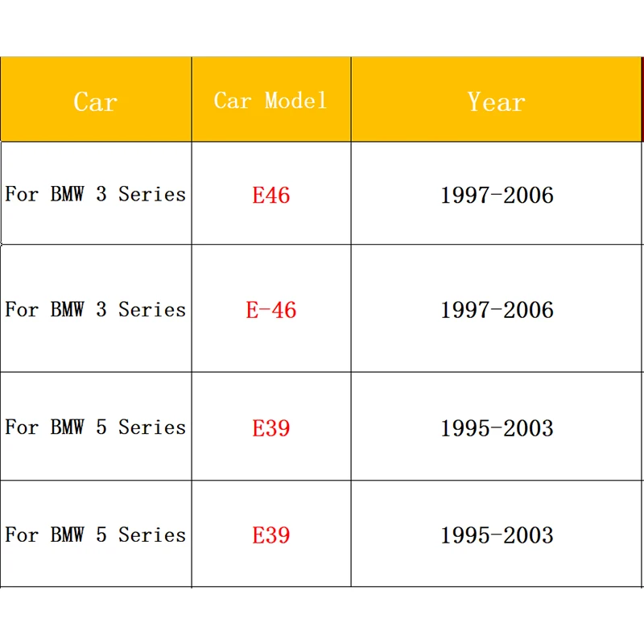This screenshot has height=644, width=644.
Task: Click the red E-46 model cell
Action: coord(270,310)
